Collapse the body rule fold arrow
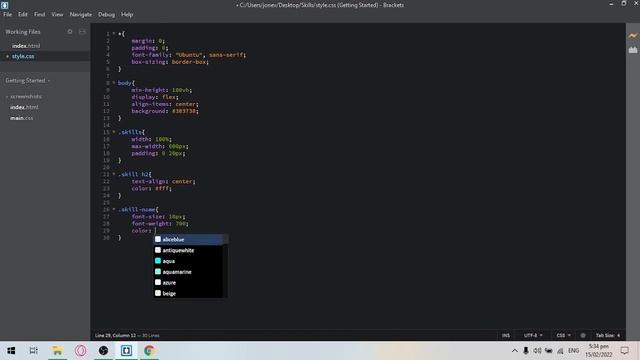The width and height of the screenshot is (640, 360). [x=114, y=83]
